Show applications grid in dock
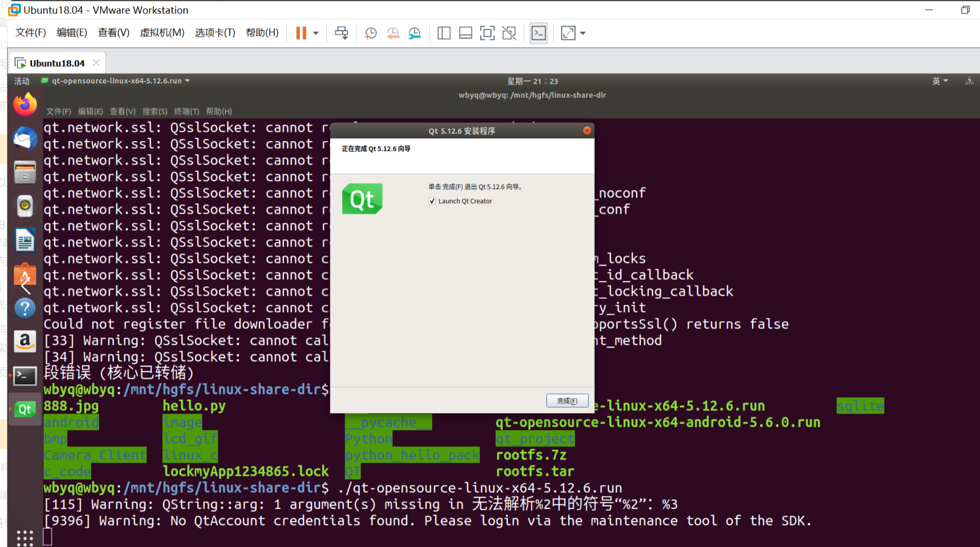Screen dimensions: 980x547 click(x=25, y=538)
